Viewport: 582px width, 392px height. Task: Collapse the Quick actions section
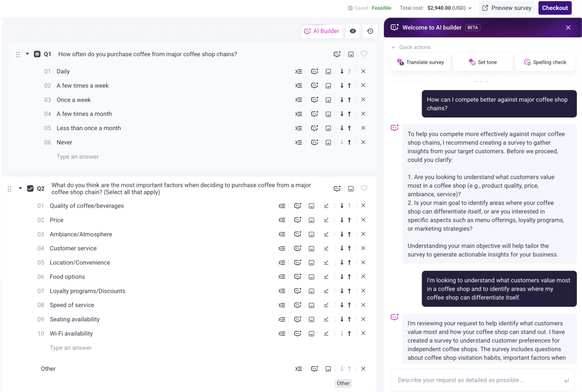click(394, 47)
